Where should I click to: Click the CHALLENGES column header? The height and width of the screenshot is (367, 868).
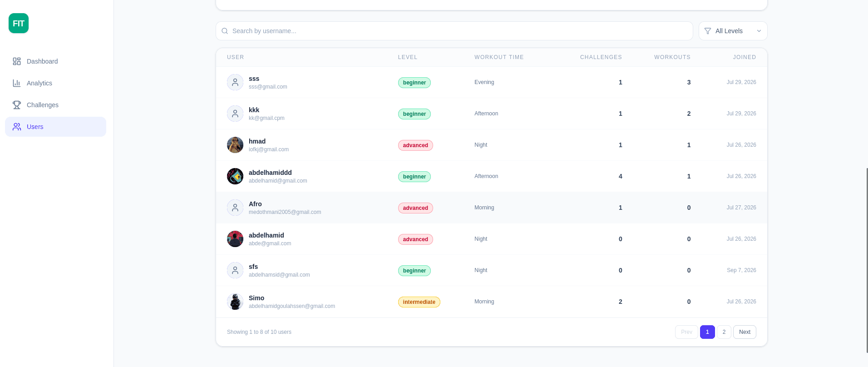(601, 57)
